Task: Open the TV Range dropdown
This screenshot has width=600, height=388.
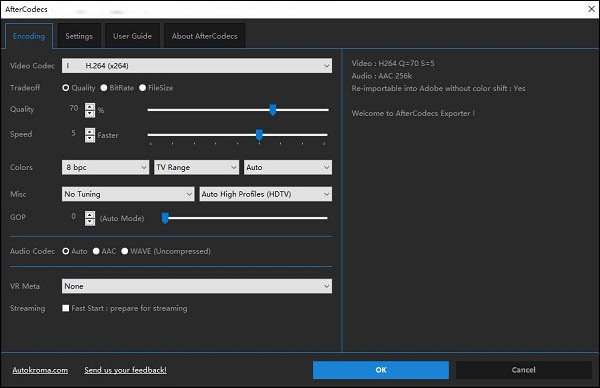Action: pyautogui.click(x=196, y=167)
